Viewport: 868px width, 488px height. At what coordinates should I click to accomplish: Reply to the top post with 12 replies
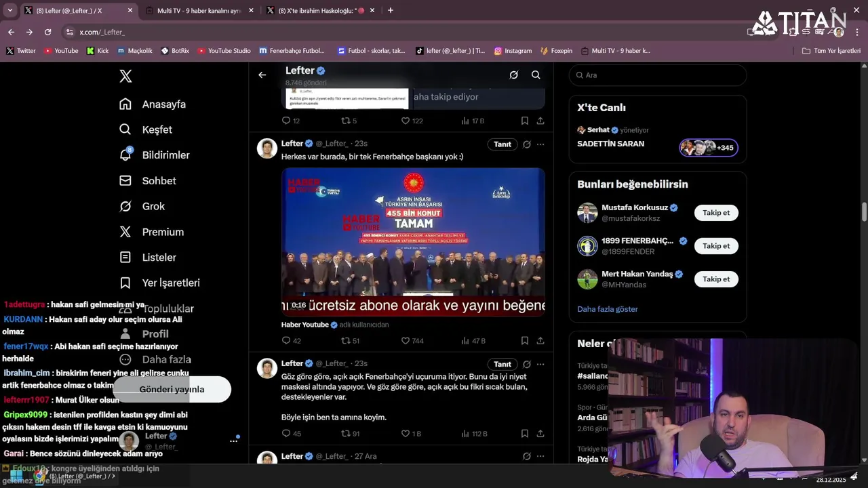click(x=290, y=121)
